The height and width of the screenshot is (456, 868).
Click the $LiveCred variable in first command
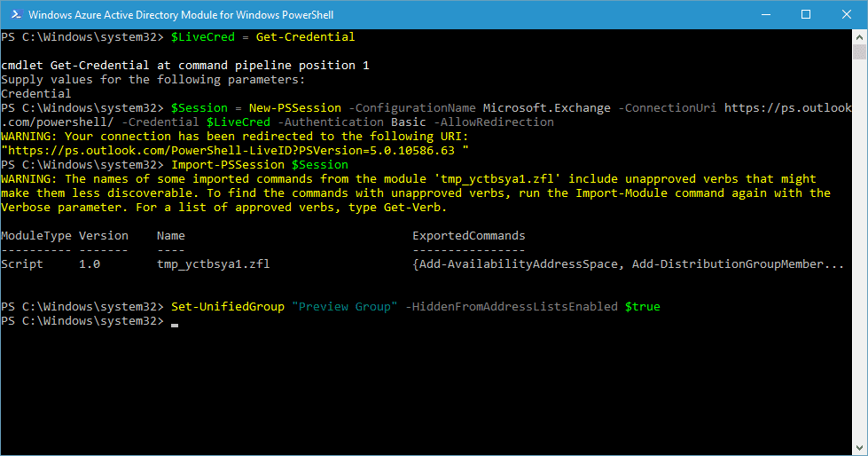pyautogui.click(x=203, y=37)
